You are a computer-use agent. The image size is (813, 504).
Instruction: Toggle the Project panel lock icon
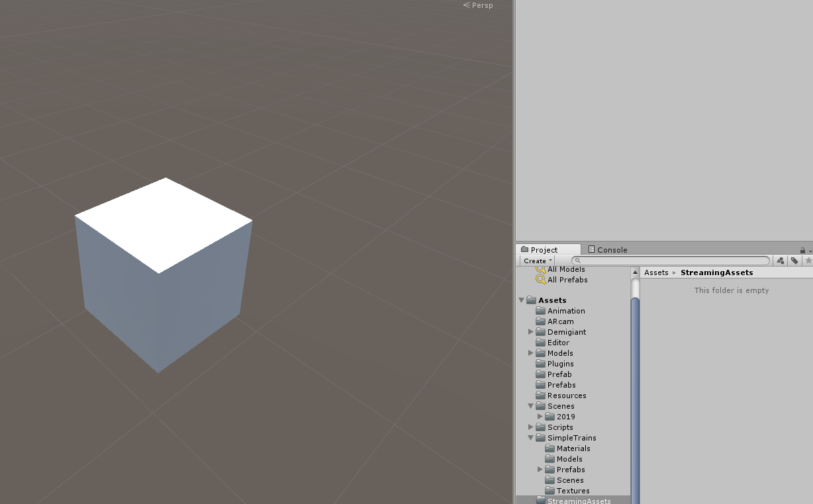pos(802,250)
